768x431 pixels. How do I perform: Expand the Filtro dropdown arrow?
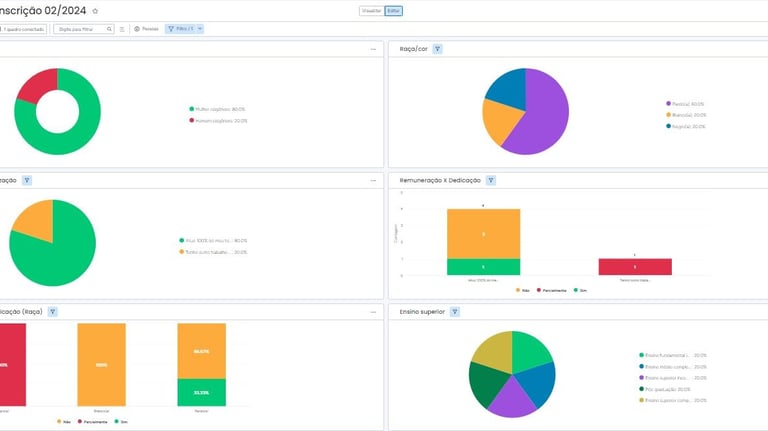tap(200, 29)
